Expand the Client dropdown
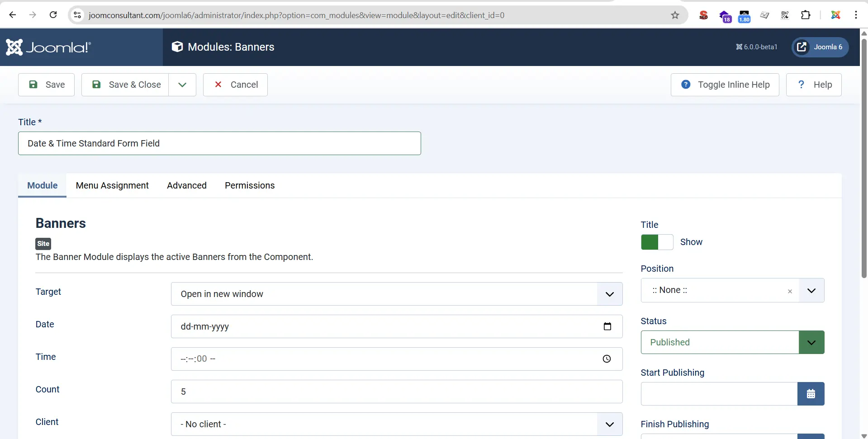Image resolution: width=868 pixels, height=439 pixels. pyautogui.click(x=396, y=424)
